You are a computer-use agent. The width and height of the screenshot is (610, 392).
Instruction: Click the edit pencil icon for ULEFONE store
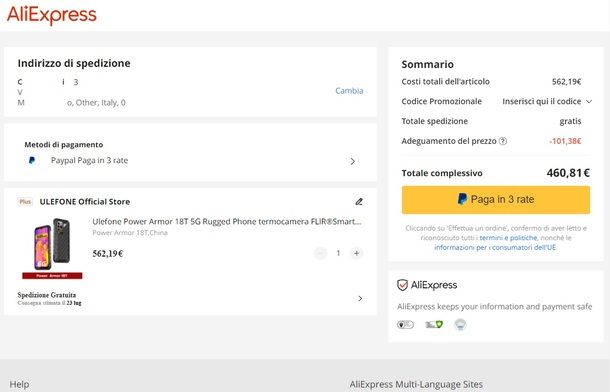(359, 201)
